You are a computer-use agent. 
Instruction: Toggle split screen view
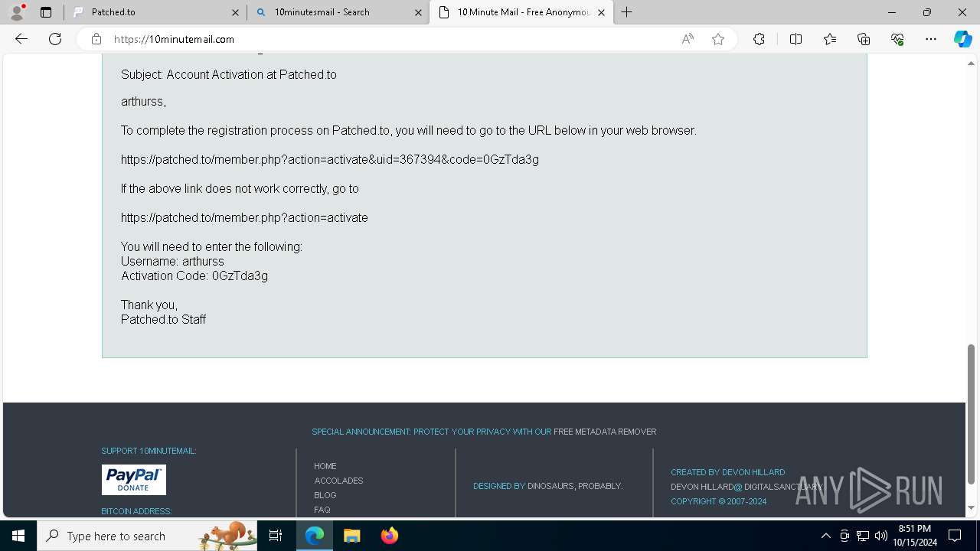pos(795,39)
